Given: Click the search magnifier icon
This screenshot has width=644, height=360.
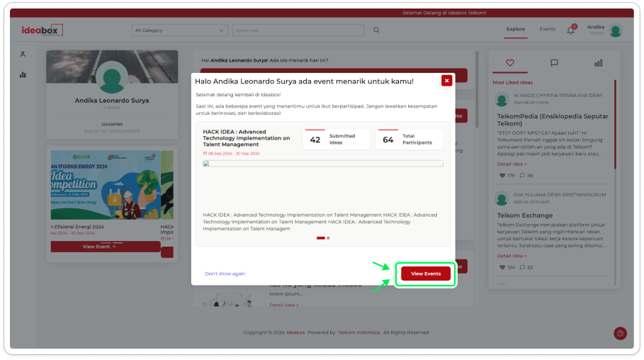Looking at the screenshot, I should click(376, 30).
